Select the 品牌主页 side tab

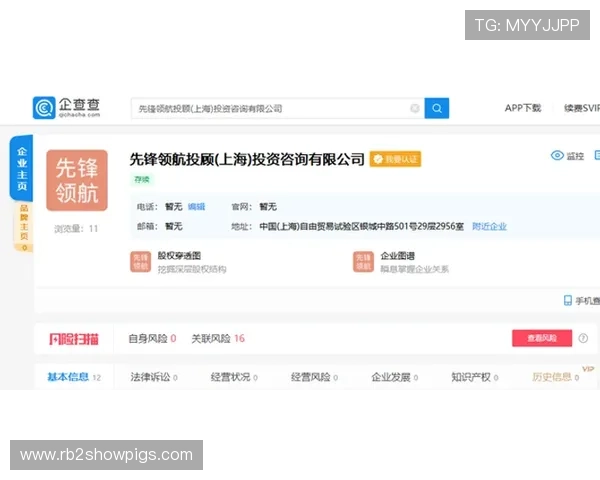tap(24, 227)
